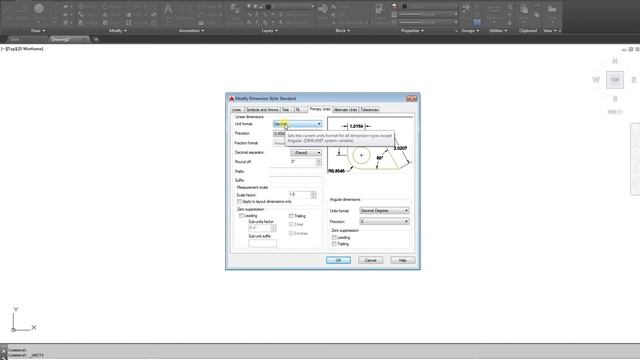Toggle the 0 inches suppression checkbox
The width and height of the screenshot is (640, 360).
point(291,233)
